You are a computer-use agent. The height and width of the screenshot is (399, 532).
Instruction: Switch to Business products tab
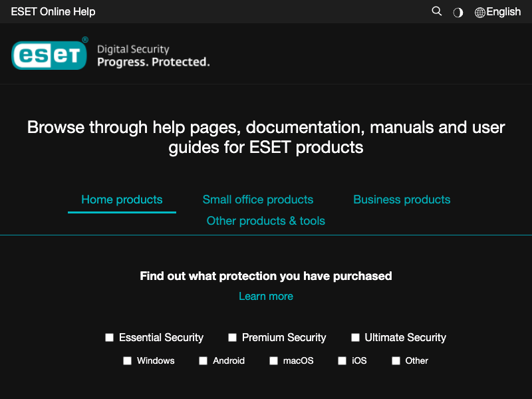tap(402, 199)
